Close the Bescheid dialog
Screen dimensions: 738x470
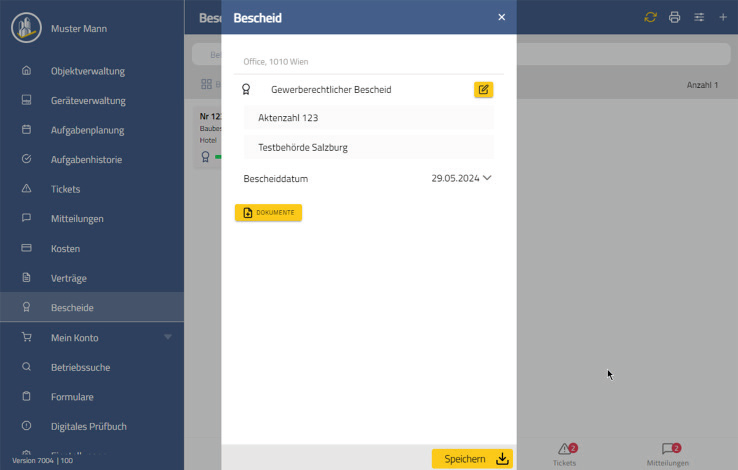click(x=501, y=17)
